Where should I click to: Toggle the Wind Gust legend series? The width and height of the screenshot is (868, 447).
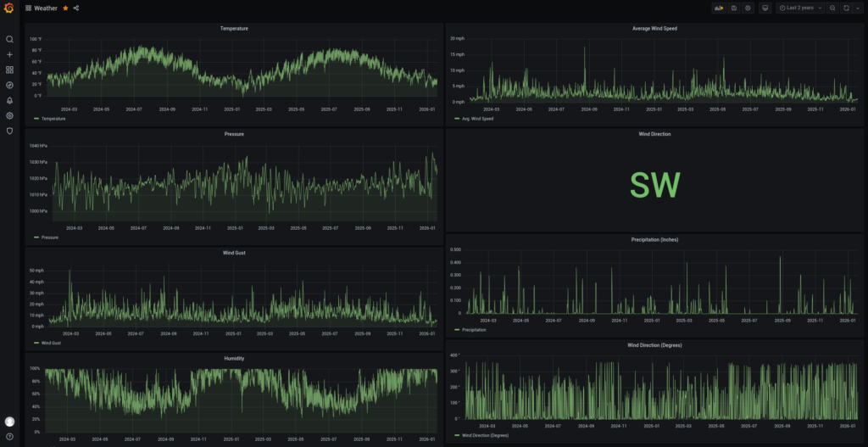[53, 343]
